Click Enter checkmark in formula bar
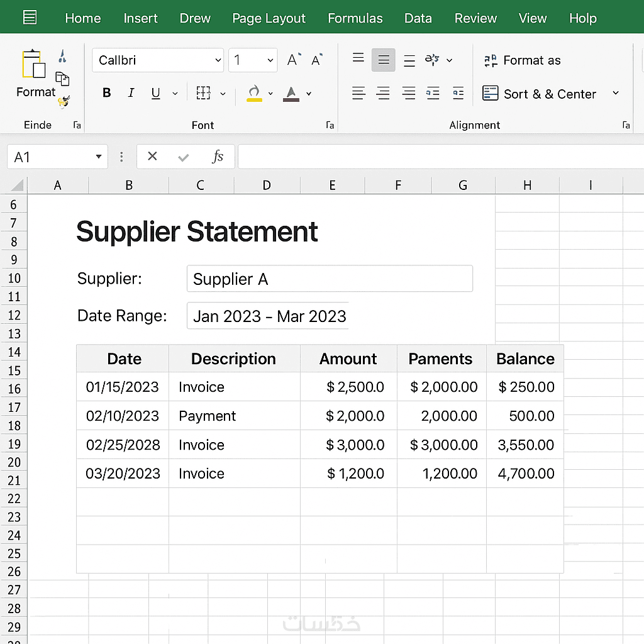This screenshot has width=644, height=644. 184,157
